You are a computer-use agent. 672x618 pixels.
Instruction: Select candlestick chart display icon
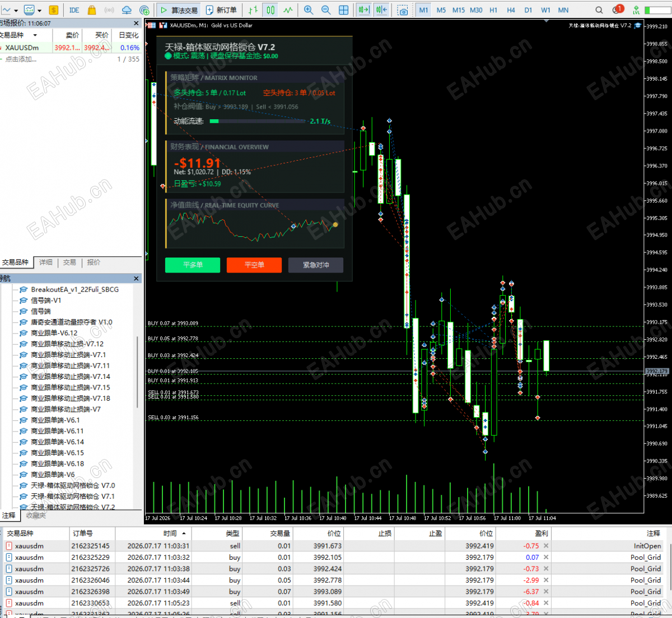click(x=270, y=10)
